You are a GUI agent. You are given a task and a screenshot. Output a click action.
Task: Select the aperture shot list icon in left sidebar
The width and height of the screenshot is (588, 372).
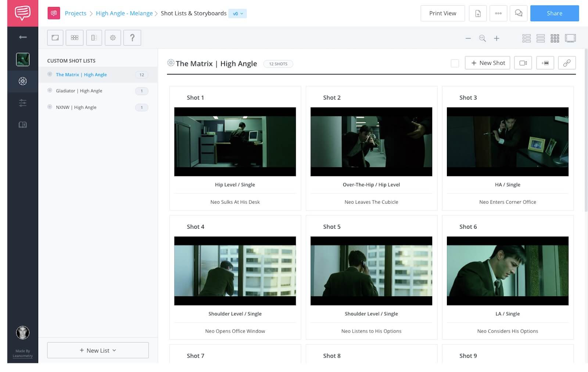[22, 81]
